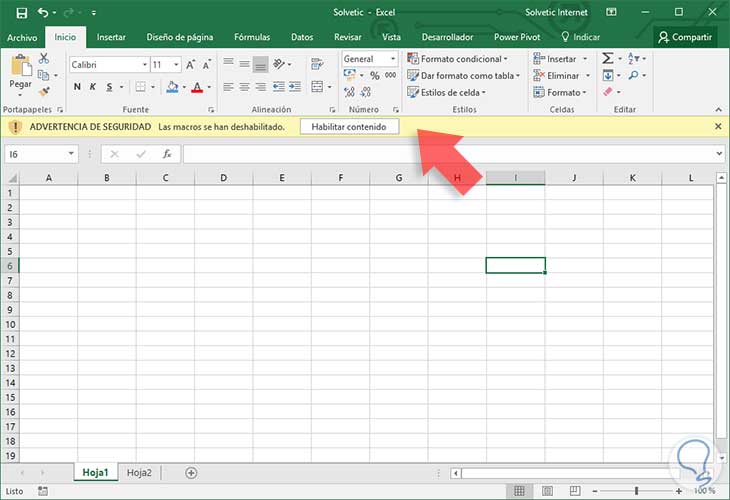The image size is (730, 500).
Task: Click the increase indent icon
Action: 295,87
